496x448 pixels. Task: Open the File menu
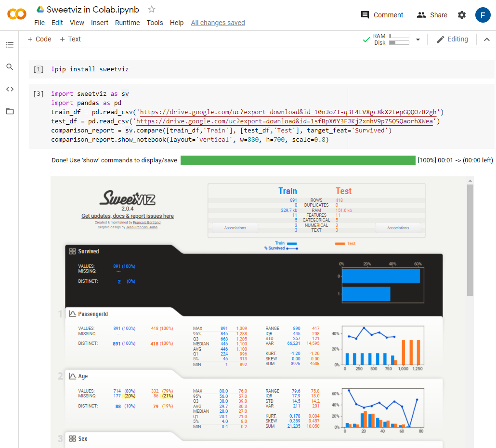39,23
